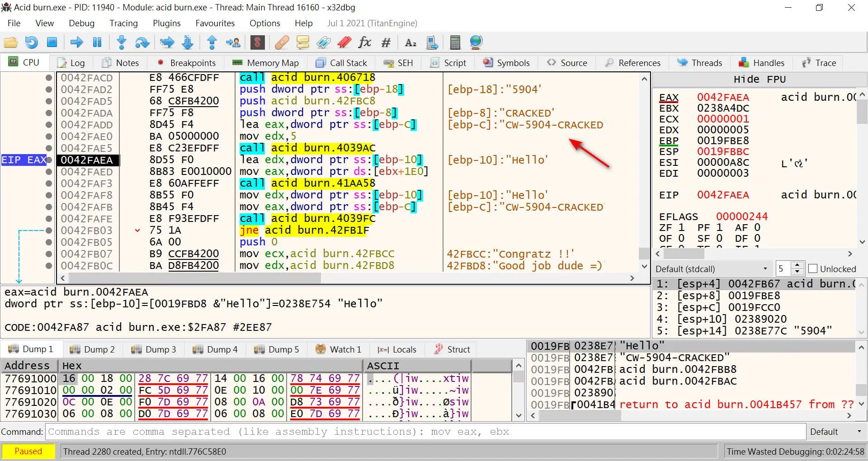
Task: Toggle the Unlocked checkbox
Action: click(x=813, y=269)
